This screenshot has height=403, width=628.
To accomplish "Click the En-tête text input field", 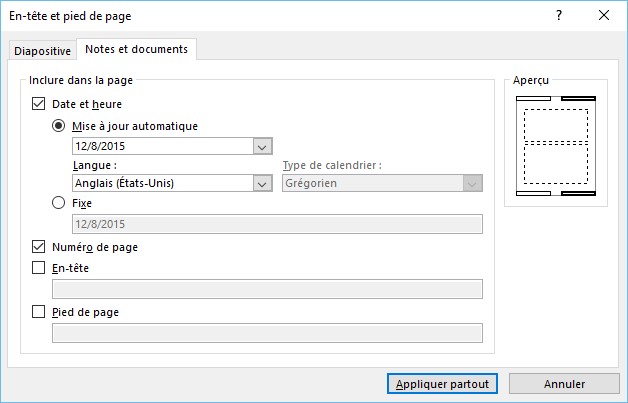I will [267, 289].
